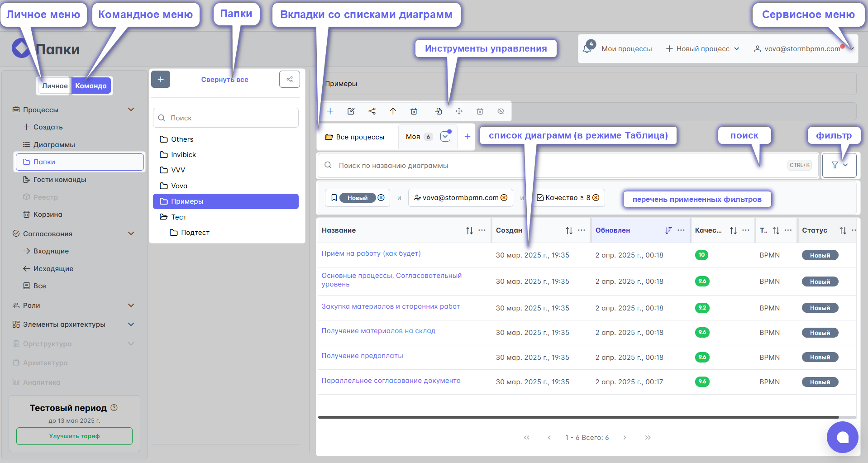Switch to the Все процессы tab

point(355,137)
